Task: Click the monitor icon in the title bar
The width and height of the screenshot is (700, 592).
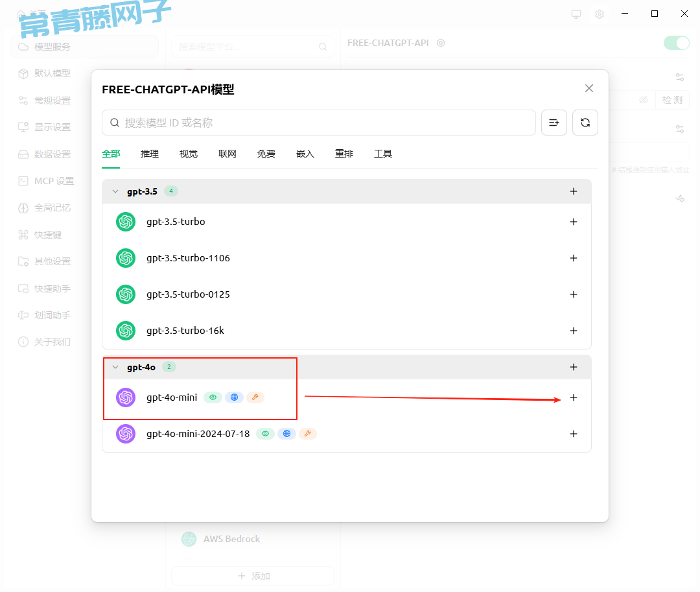Action: pos(576,14)
